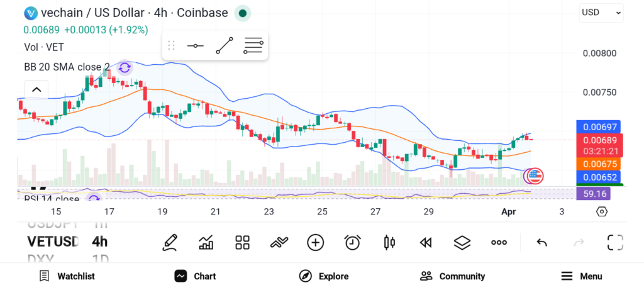Open the Explore tab
Image resolution: width=644 pixels, height=290 pixels.
323,276
